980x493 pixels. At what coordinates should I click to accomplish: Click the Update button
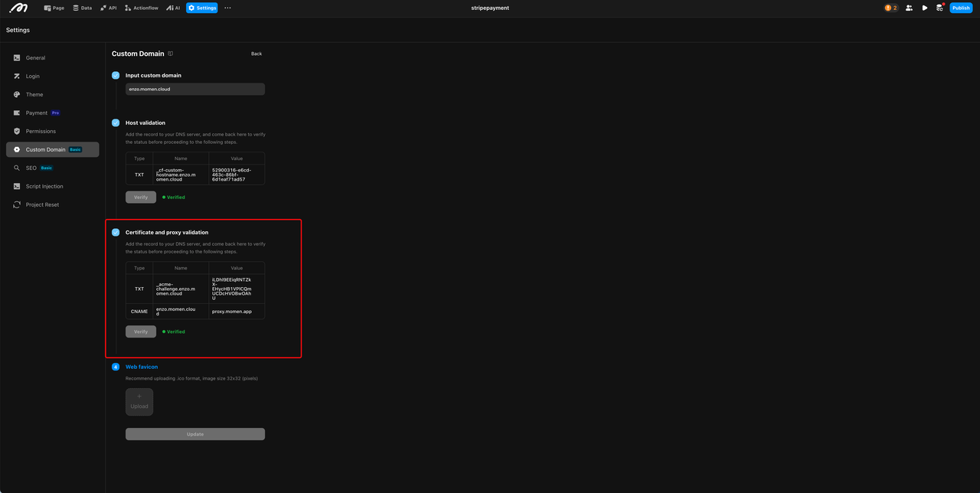[x=195, y=434]
